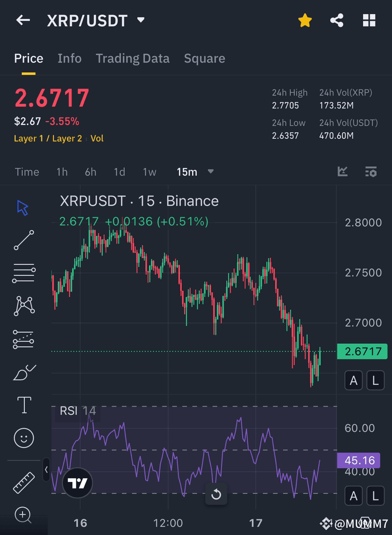Tap the 24h Vol(XRP) value 173.52M
Image resolution: width=392 pixels, height=535 pixels.
337,106
